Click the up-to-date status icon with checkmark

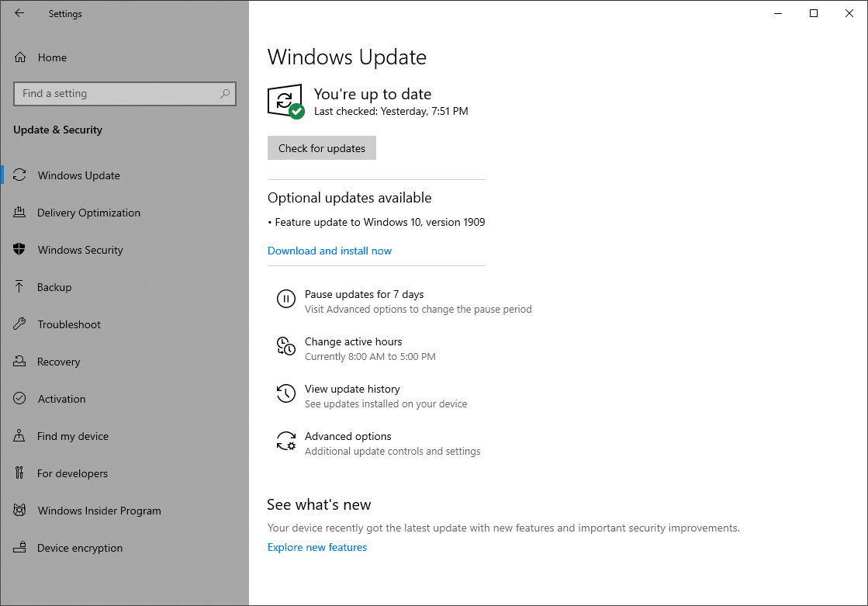(285, 102)
